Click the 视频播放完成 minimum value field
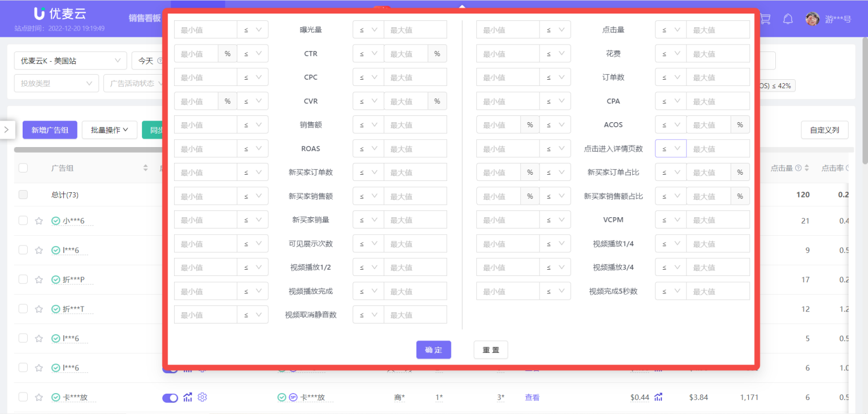868x414 pixels. pos(206,291)
